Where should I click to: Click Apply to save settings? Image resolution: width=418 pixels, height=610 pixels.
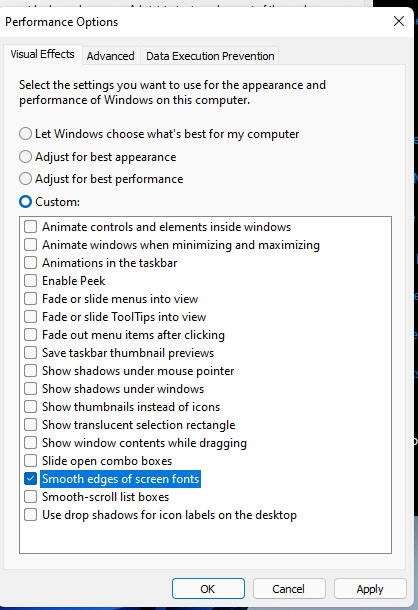point(370,589)
